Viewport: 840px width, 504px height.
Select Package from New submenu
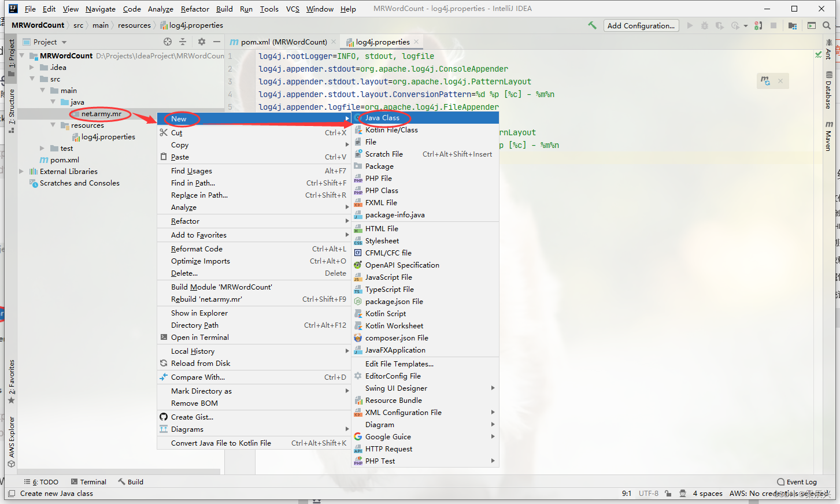tap(425, 166)
